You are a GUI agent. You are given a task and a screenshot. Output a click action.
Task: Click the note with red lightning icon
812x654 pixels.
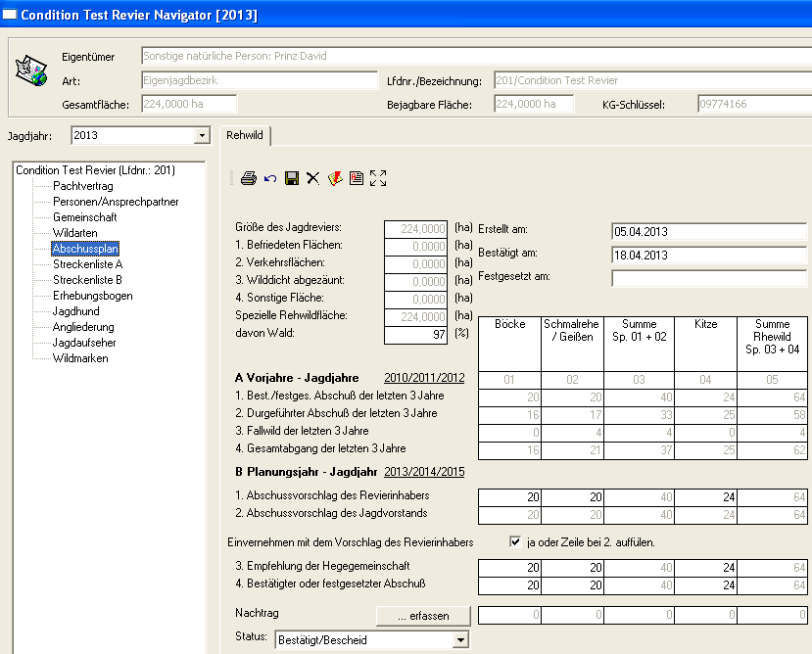334,178
